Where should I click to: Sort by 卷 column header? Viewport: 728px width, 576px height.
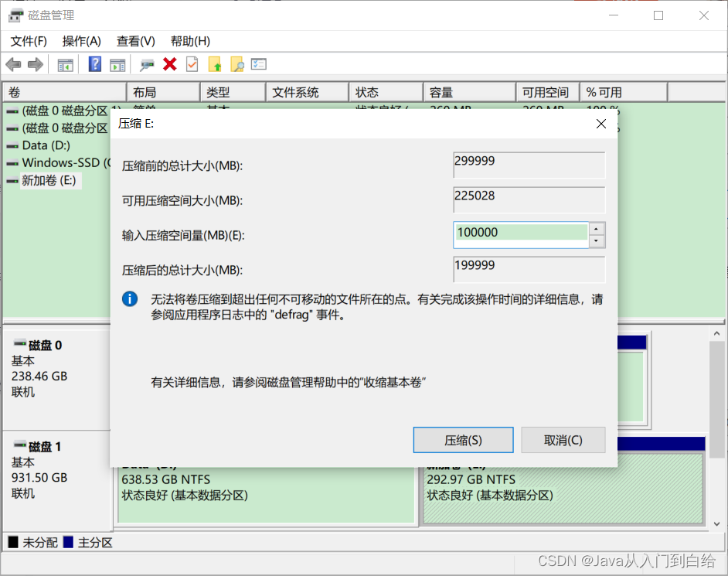[x=65, y=93]
